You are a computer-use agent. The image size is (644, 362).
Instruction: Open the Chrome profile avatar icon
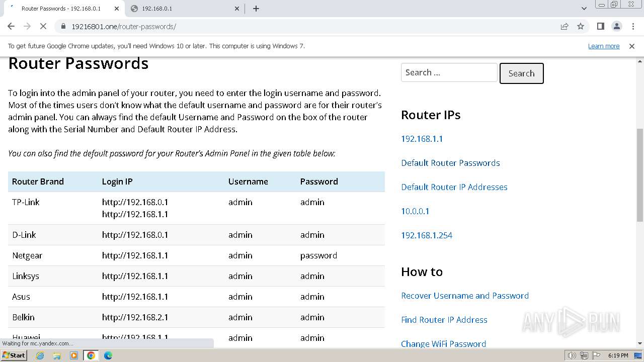(616, 27)
